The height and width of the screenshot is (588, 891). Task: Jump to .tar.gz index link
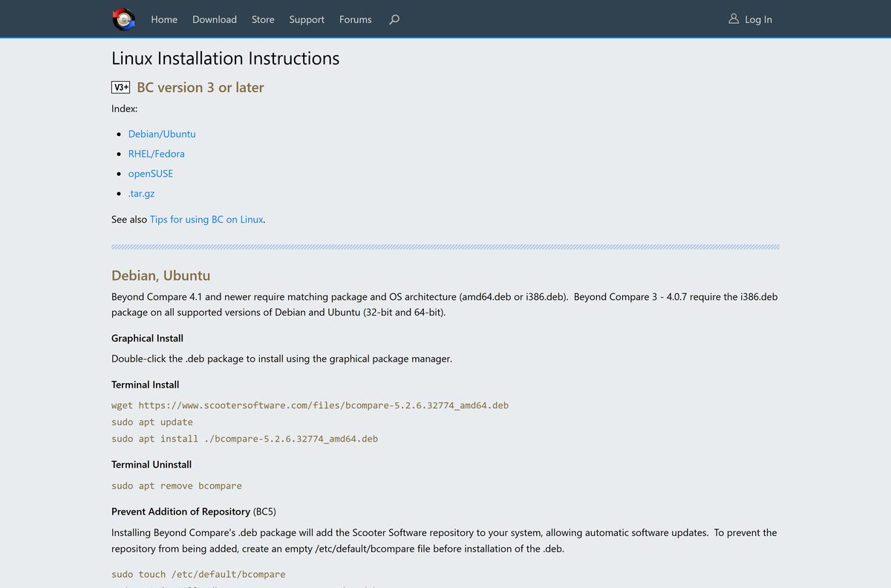(141, 193)
